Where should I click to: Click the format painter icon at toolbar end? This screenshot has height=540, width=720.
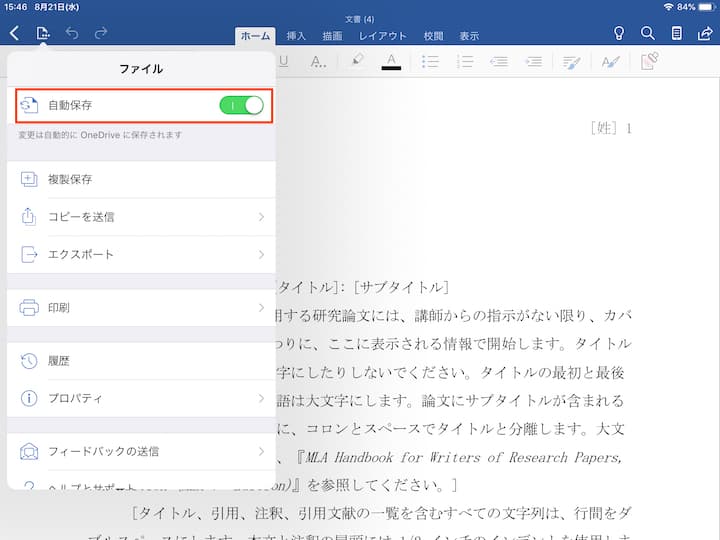(649, 61)
